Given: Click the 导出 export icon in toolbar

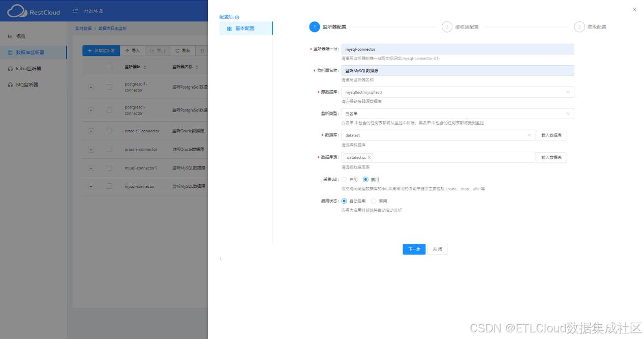Looking at the screenshot, I should pos(152,51).
